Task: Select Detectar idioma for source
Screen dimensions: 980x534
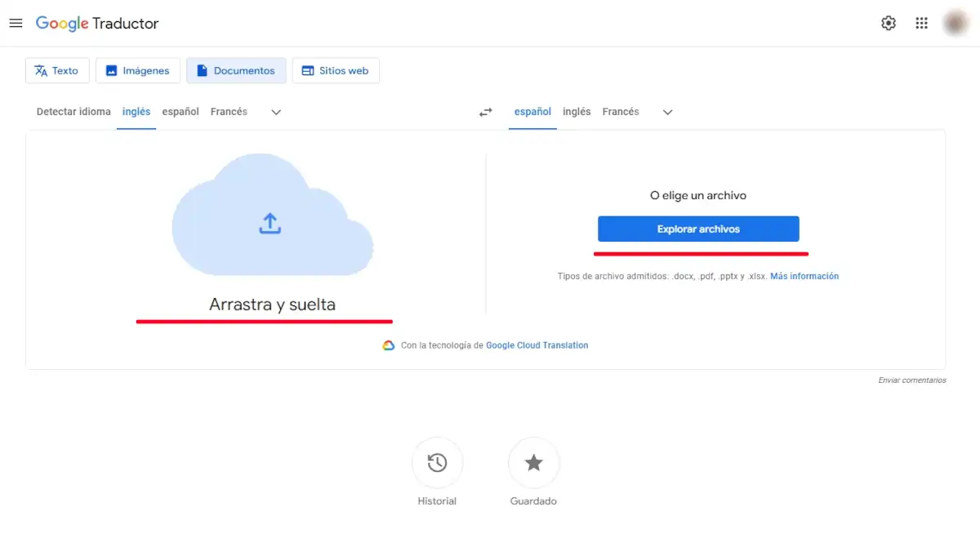Action: pyautogui.click(x=73, y=111)
